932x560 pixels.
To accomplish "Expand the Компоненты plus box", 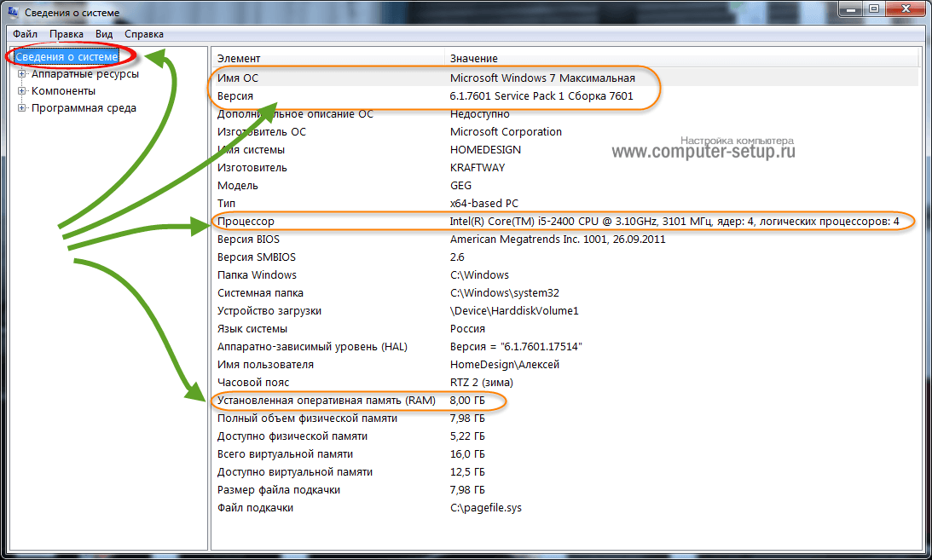I will click(22, 91).
